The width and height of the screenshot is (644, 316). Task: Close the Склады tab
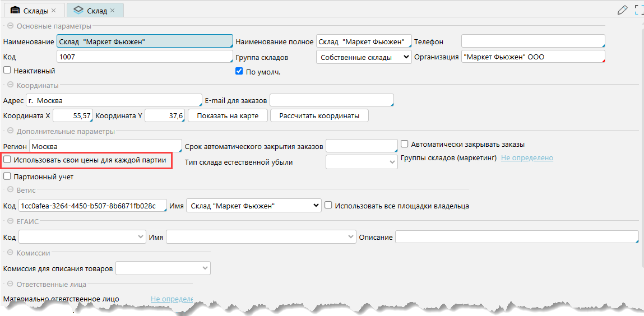53,11
